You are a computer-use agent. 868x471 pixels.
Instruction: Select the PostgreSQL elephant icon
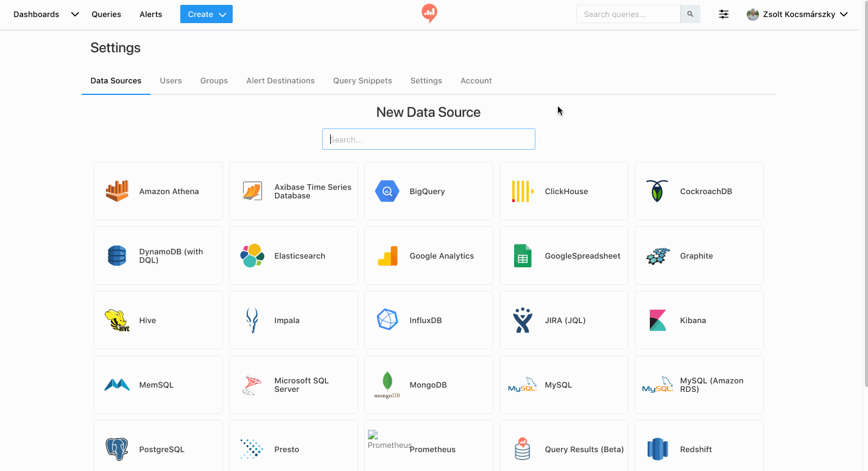117,449
